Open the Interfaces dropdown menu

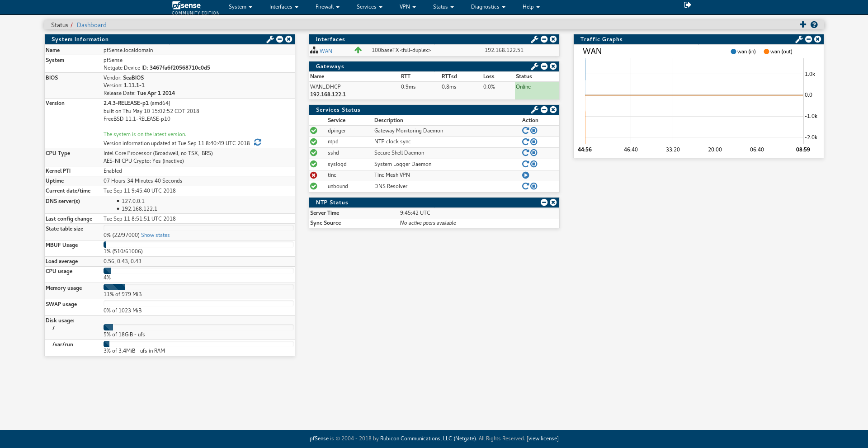(284, 7)
